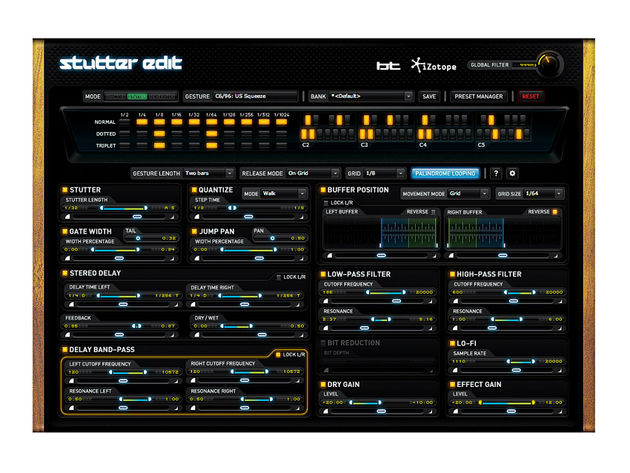The image size is (630, 473).
Task: Click the Delay Time Left curve start icon
Action: pyautogui.click(x=72, y=305)
